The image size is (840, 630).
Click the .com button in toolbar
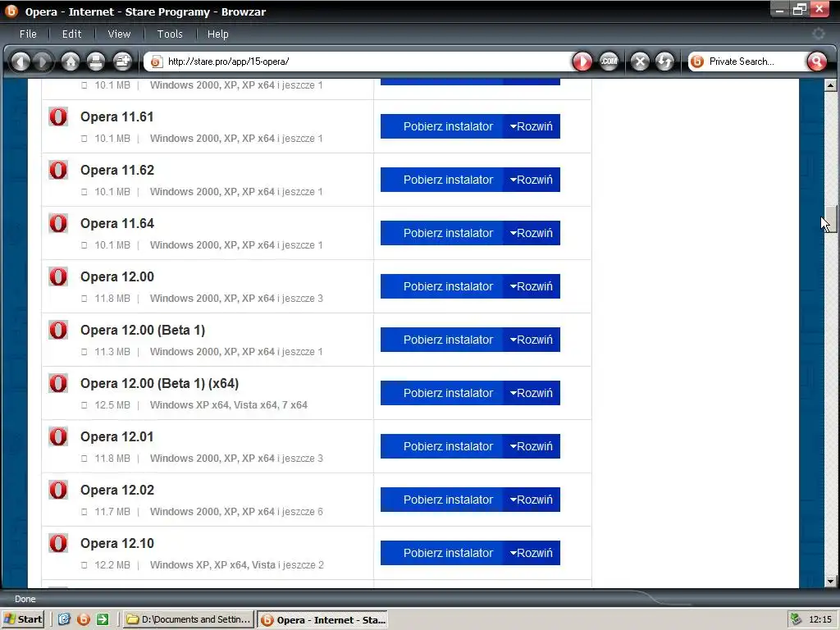tap(609, 62)
